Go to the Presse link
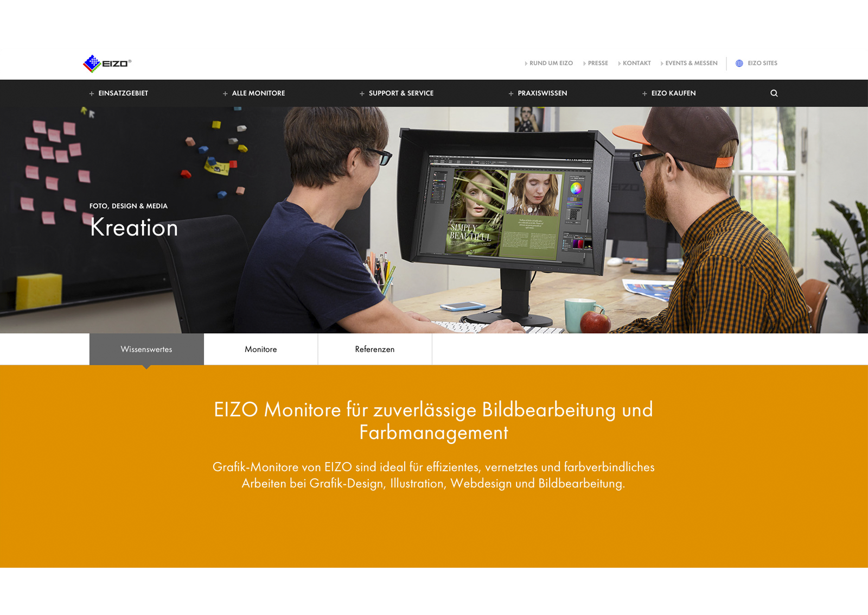Screen dimensions: 868x615 coord(598,64)
